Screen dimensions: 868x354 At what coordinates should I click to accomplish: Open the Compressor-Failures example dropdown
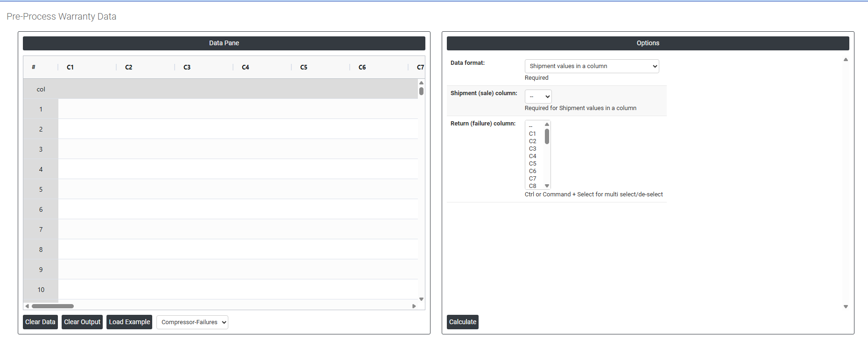tap(192, 322)
